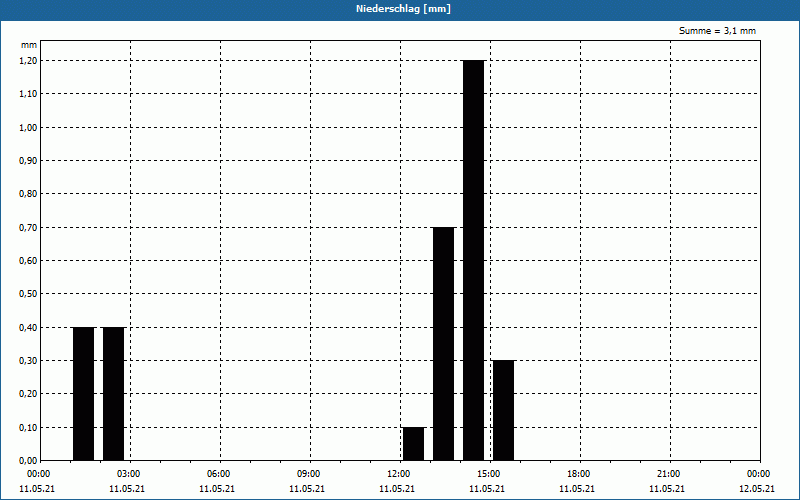Click the 0,00 y-axis value
The height and width of the screenshot is (500, 800).
(28, 461)
